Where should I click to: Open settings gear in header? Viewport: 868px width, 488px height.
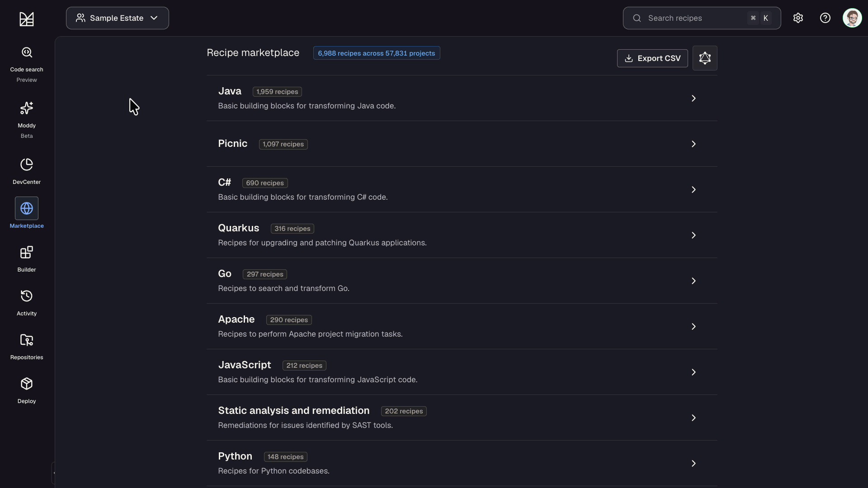coord(798,18)
